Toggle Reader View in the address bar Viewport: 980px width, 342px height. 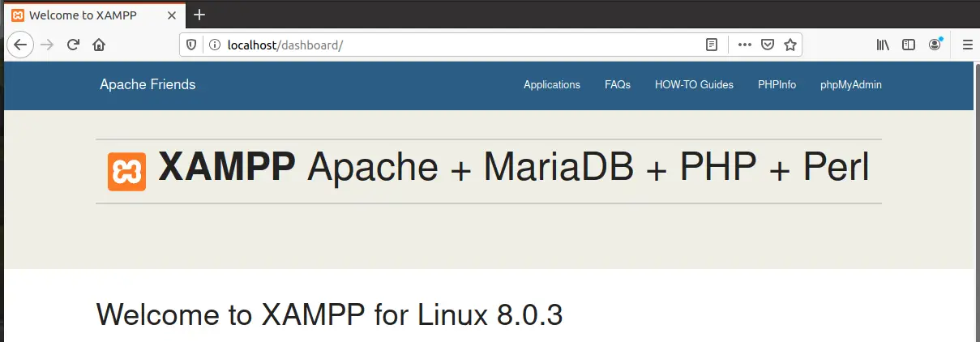[712, 45]
